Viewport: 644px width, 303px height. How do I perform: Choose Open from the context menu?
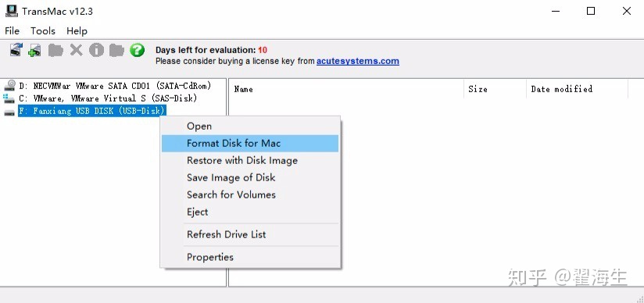(x=250, y=126)
